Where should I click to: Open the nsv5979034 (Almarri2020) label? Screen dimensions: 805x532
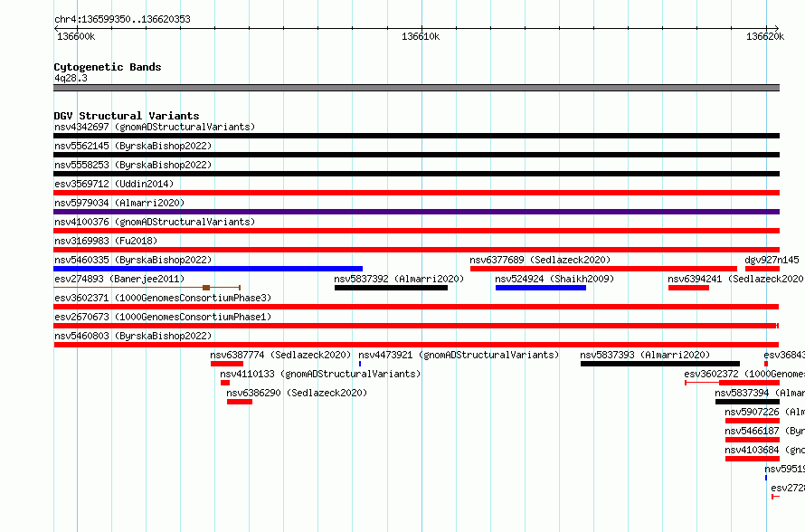[119, 203]
